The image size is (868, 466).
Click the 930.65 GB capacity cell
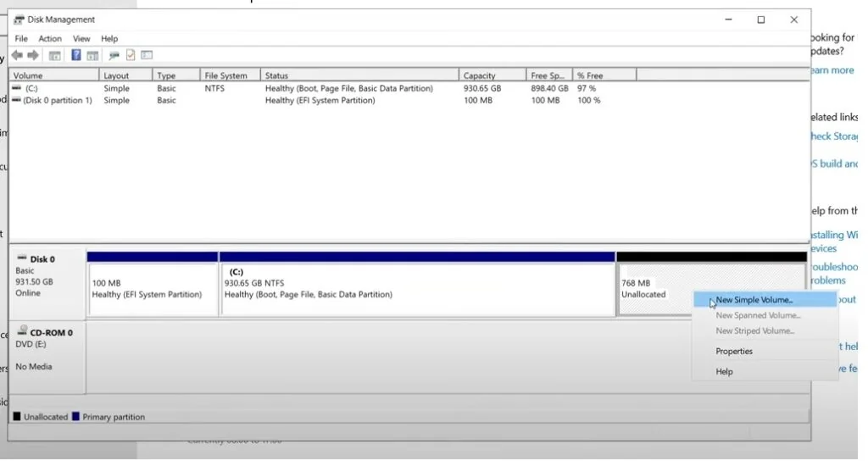[x=482, y=89]
